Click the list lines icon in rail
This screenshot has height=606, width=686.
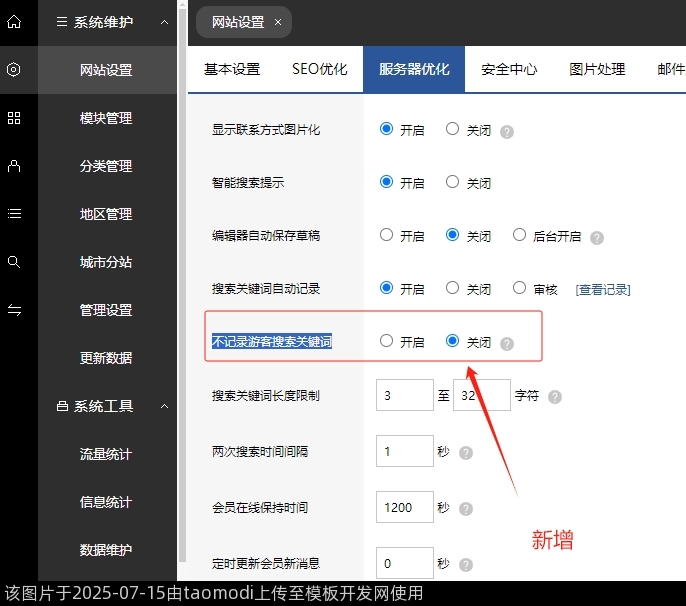[14, 214]
